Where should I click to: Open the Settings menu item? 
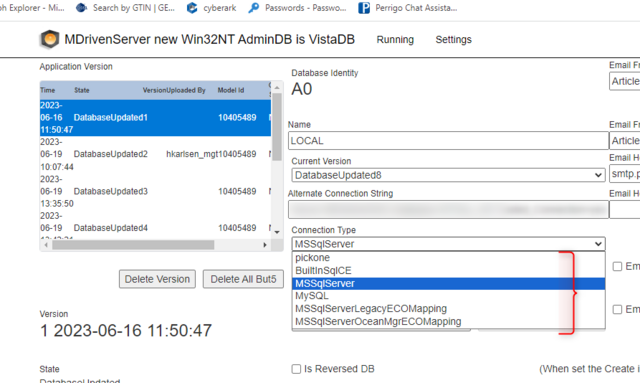click(453, 40)
